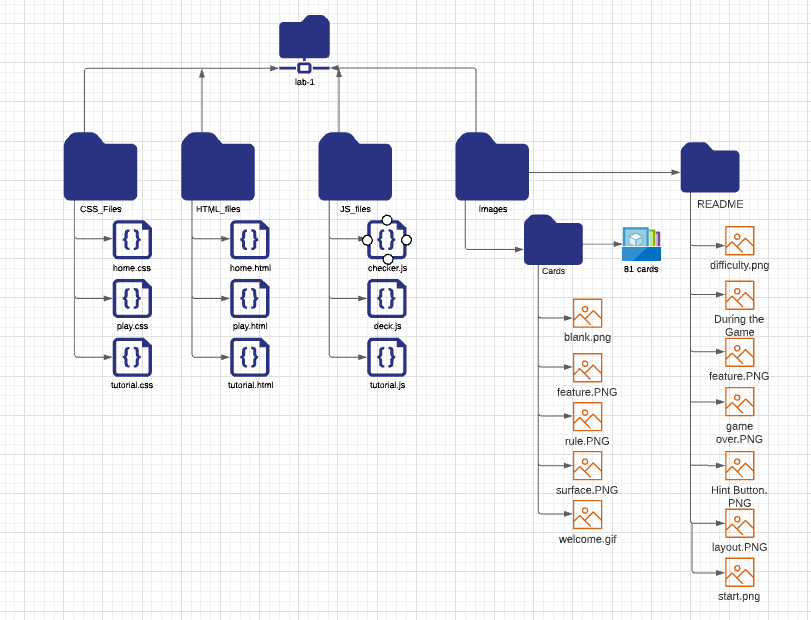Select the Images folder icon
The image size is (811, 620).
pos(492,167)
